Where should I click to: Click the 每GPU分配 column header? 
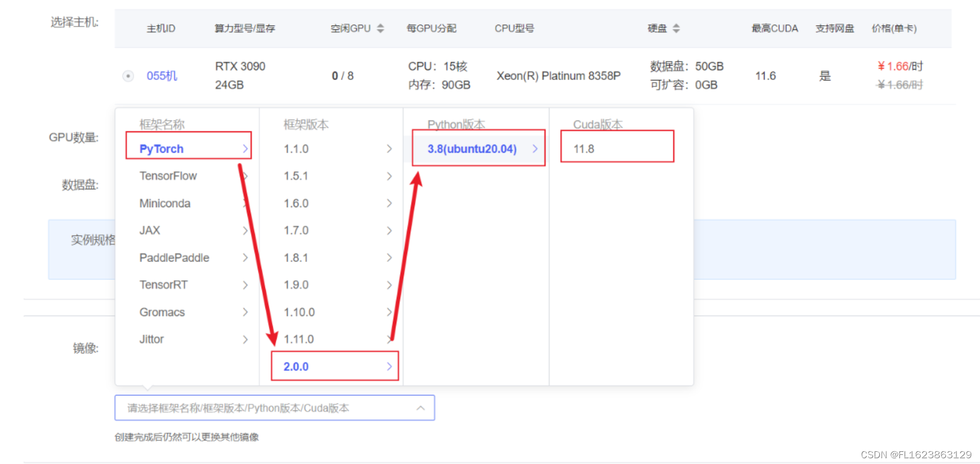[432, 28]
